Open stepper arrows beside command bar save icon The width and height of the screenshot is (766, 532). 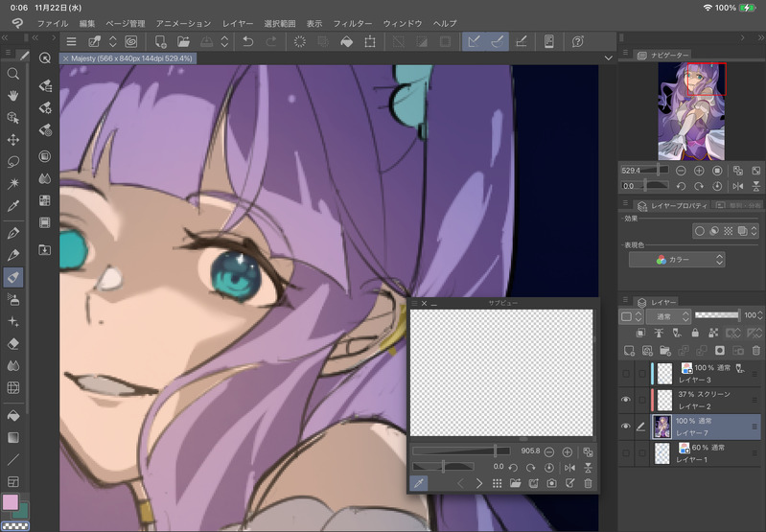(224, 42)
